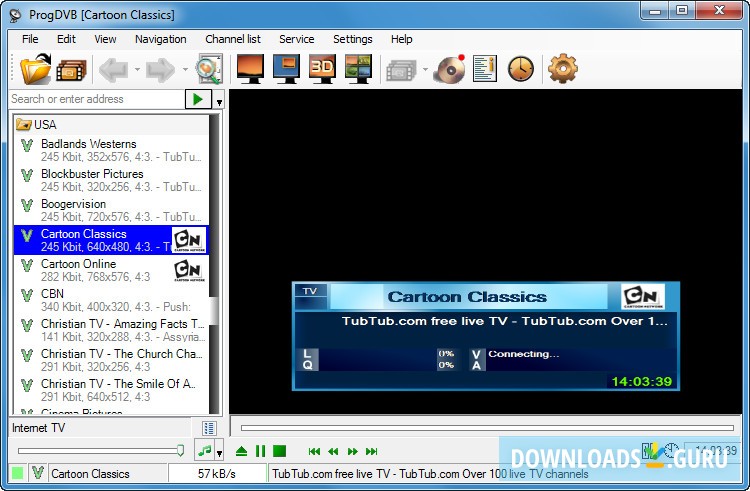Open the program guide list icon

click(x=485, y=69)
